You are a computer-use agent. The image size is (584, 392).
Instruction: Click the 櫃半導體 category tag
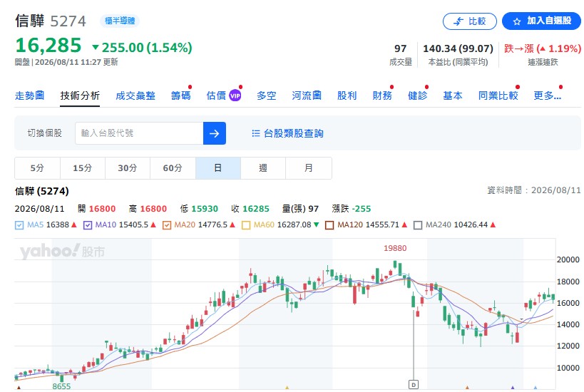(x=120, y=21)
